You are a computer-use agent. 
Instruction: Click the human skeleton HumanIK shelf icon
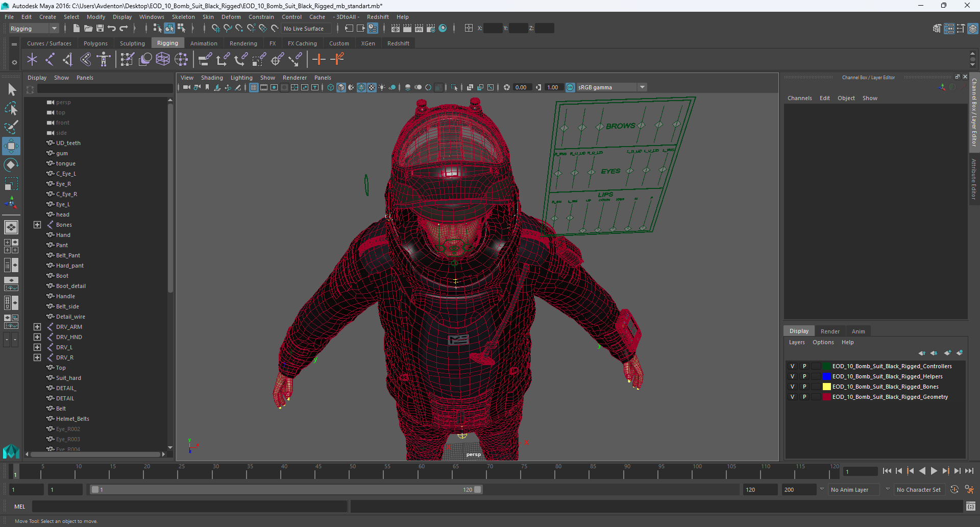click(104, 60)
